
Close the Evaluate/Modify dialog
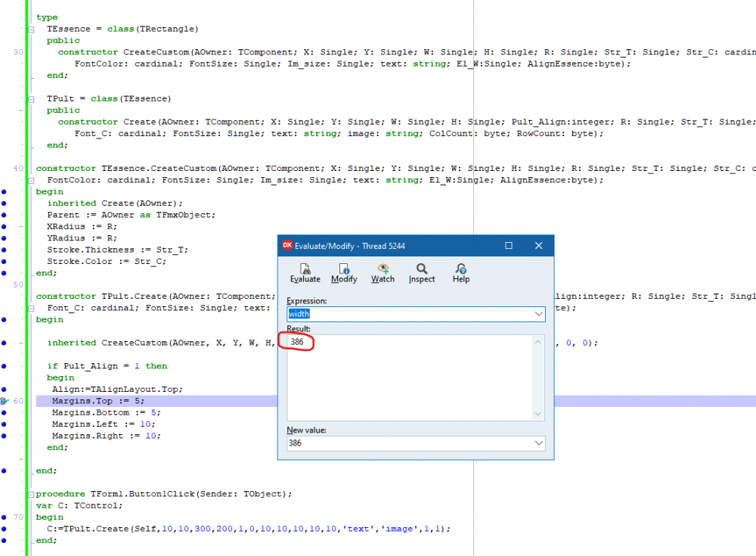pyautogui.click(x=538, y=245)
